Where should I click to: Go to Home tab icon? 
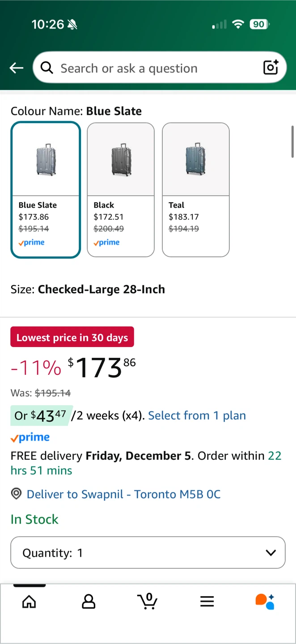click(29, 602)
